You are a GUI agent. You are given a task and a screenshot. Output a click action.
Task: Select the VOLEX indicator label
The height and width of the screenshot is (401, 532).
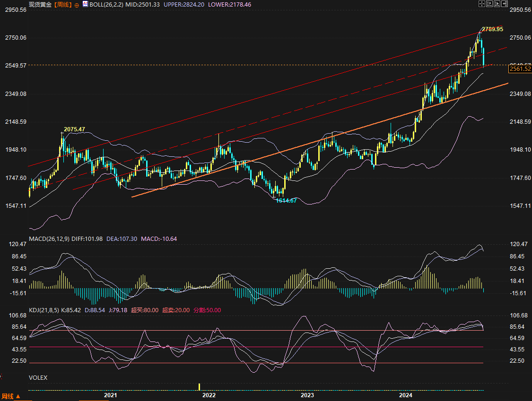[38, 378]
